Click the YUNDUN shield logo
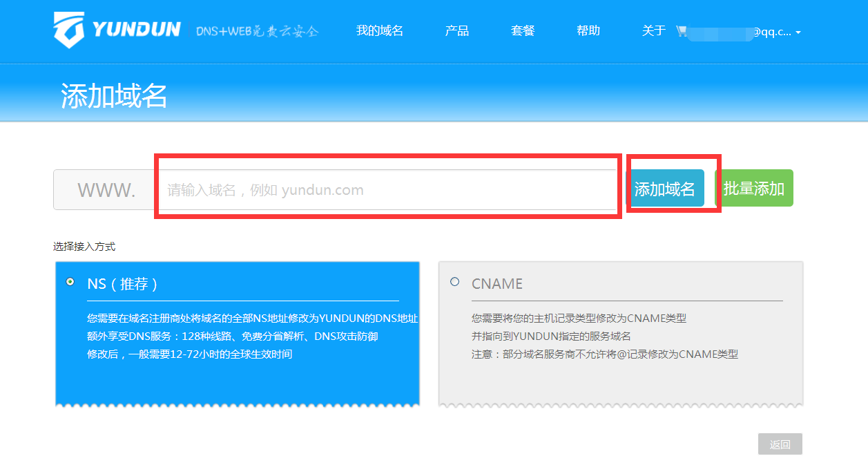 point(70,30)
